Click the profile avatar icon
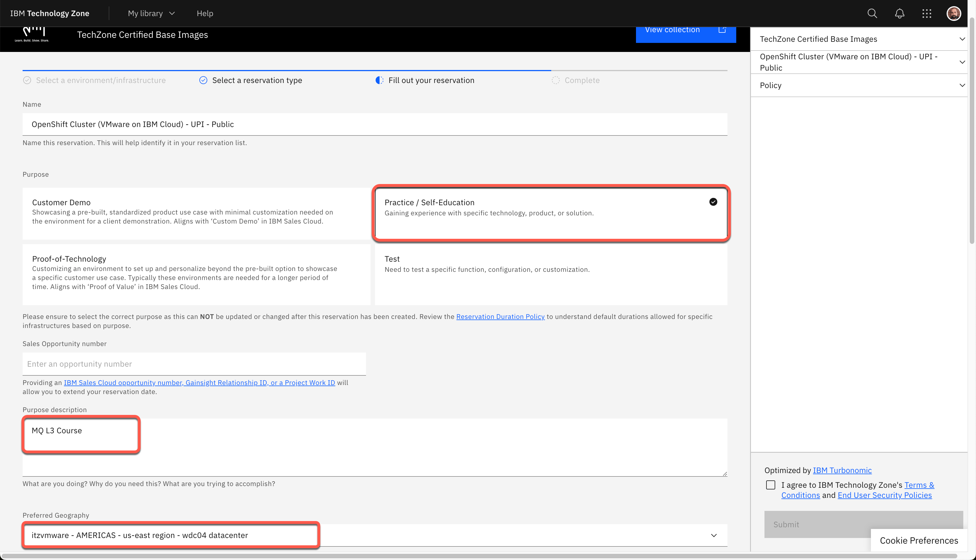This screenshot has width=976, height=560. pos(954,13)
